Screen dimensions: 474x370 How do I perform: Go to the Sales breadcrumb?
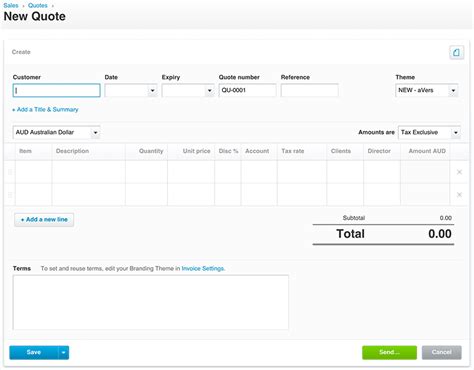11,5
